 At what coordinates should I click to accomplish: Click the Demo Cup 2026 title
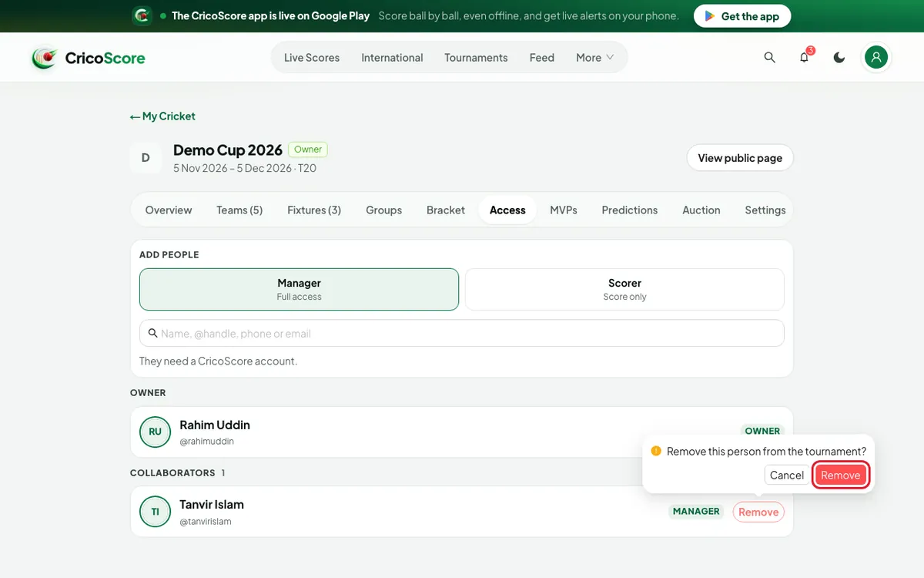(x=228, y=150)
